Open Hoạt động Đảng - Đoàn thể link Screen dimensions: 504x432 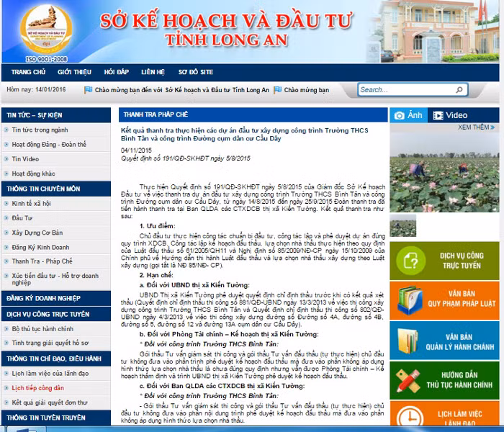49,144
